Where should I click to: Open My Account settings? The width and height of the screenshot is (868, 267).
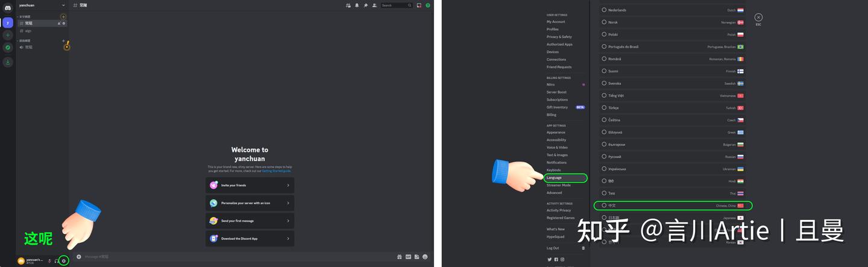[556, 22]
